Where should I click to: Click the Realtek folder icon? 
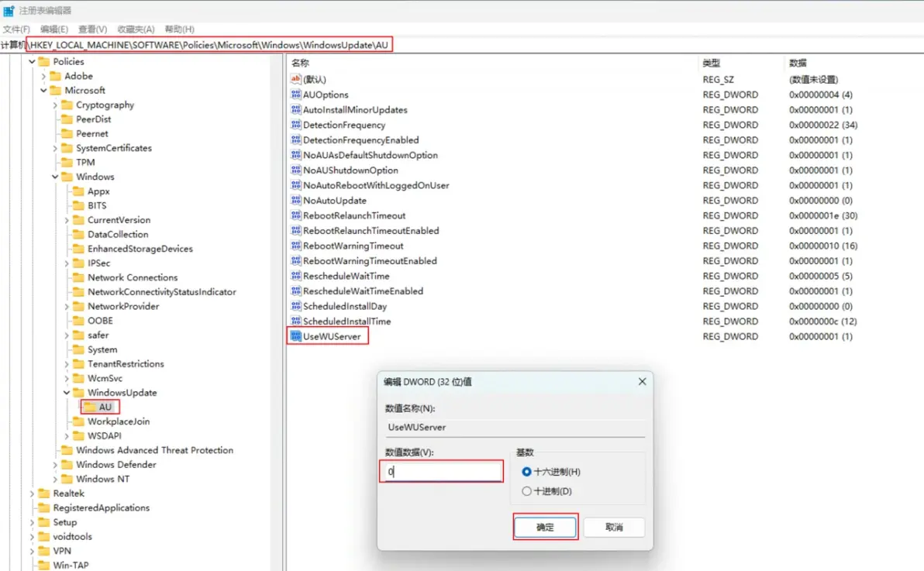43,494
